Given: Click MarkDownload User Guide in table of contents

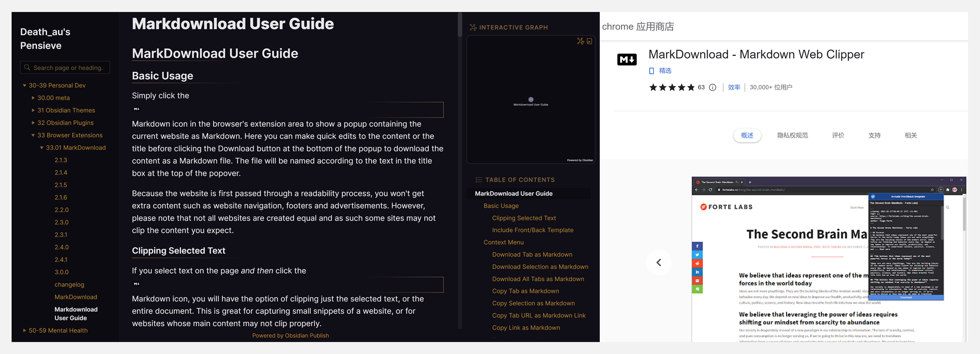Looking at the screenshot, I should tap(513, 193).
